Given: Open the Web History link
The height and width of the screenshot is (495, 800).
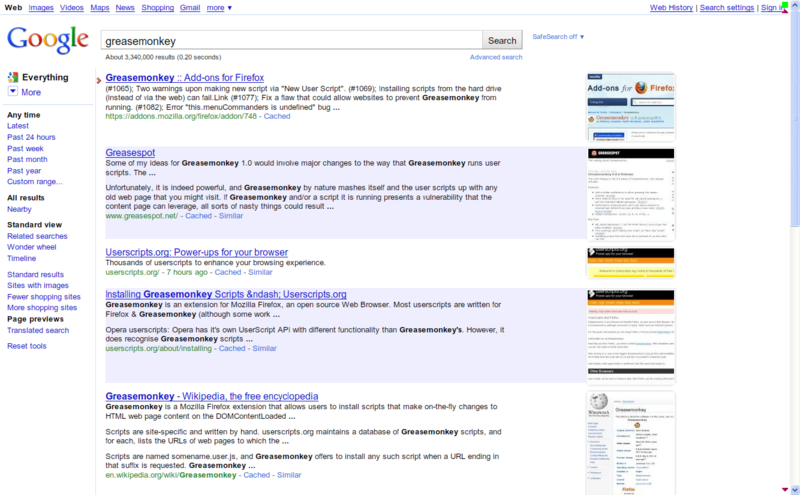Looking at the screenshot, I should click(671, 8).
